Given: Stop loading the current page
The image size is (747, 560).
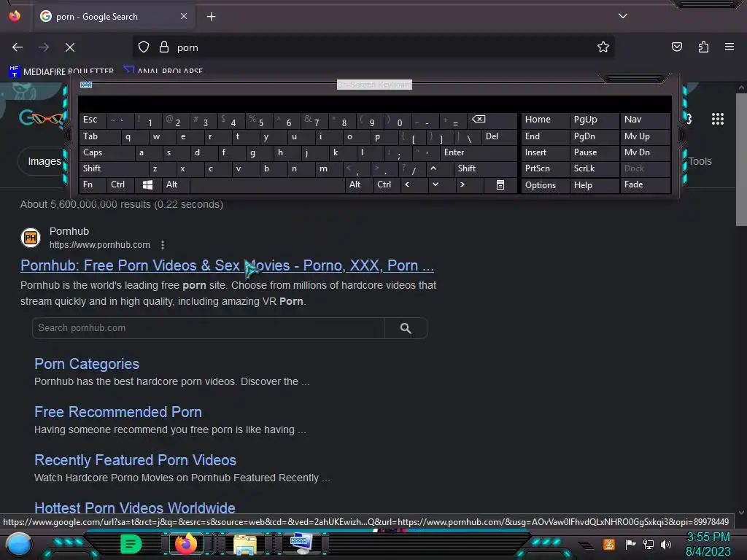Looking at the screenshot, I should point(70,47).
